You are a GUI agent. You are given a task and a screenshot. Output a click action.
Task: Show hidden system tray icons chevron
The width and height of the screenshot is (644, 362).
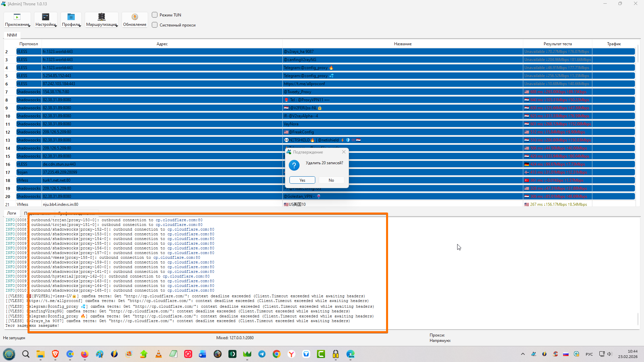[523, 354]
